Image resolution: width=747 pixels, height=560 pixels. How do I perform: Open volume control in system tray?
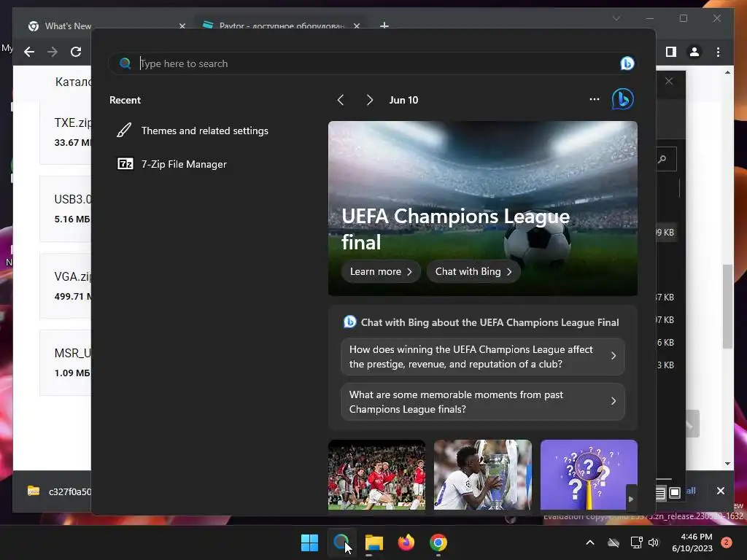(x=654, y=542)
